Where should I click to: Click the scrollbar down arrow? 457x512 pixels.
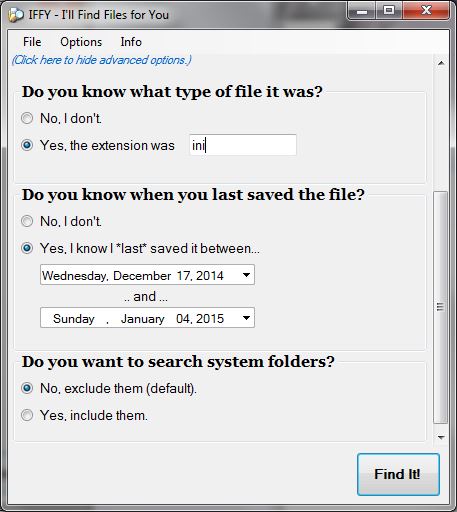(441, 437)
